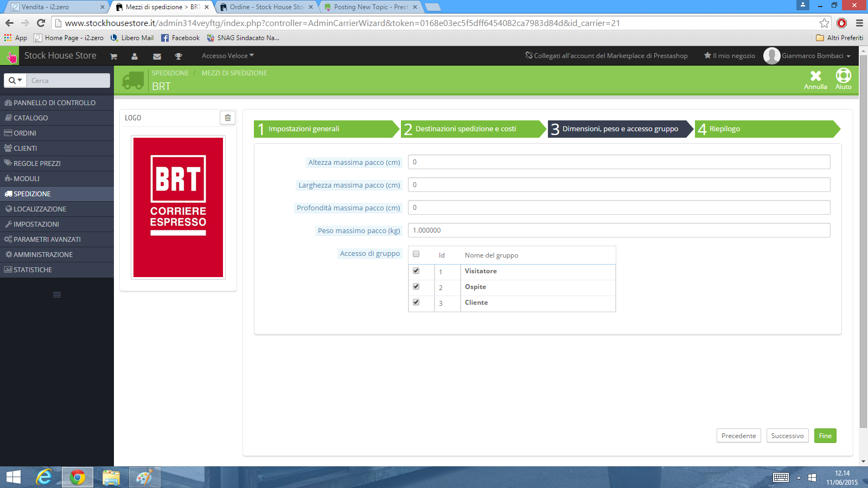Open Parametri Avanzati menu
Viewport: 868px width, 488px height.
(57, 239)
